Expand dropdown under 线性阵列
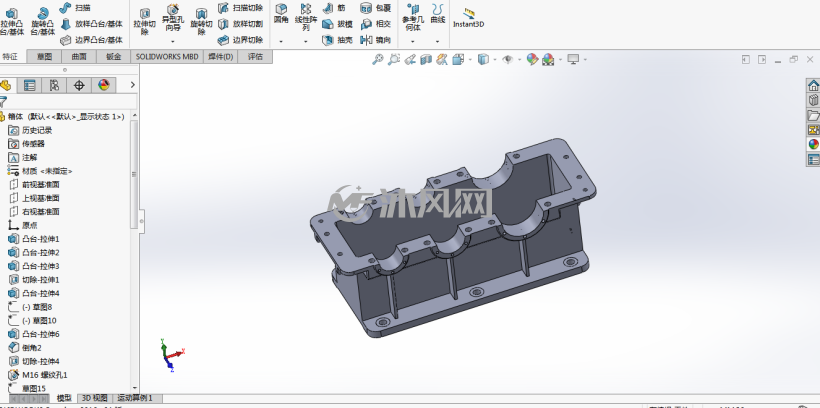 pyautogui.click(x=306, y=41)
